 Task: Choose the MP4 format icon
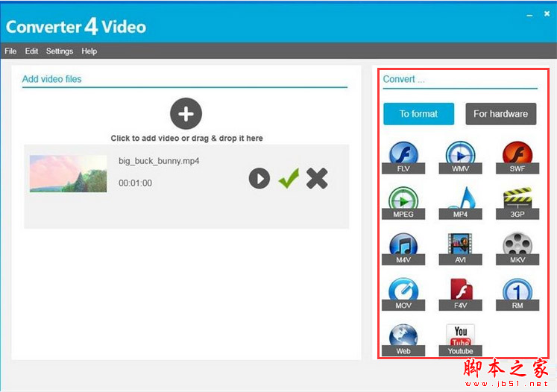460,203
